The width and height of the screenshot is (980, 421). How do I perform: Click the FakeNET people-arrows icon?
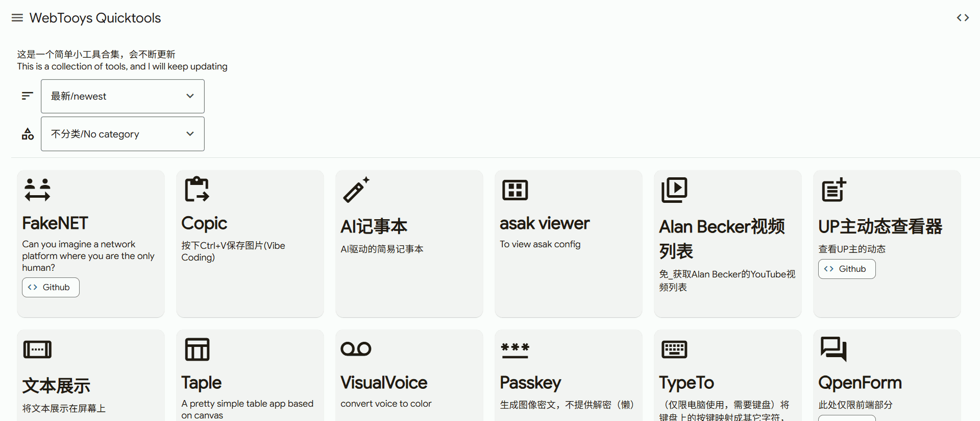(37, 190)
